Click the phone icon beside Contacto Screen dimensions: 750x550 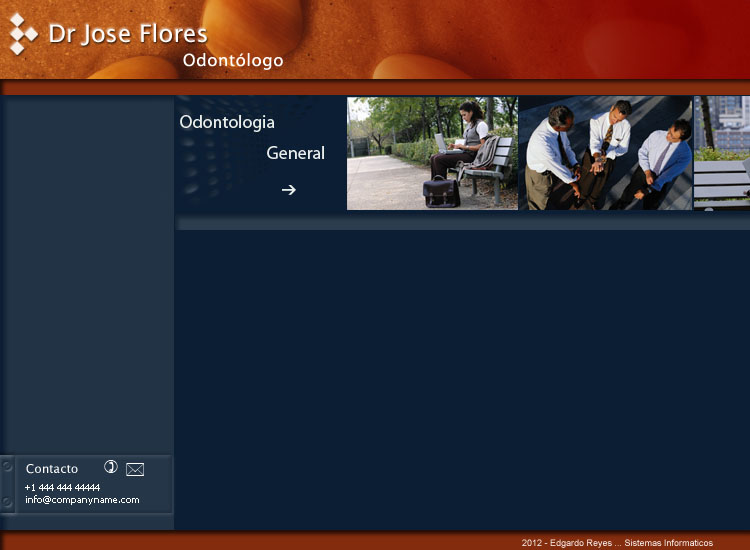[x=111, y=467]
